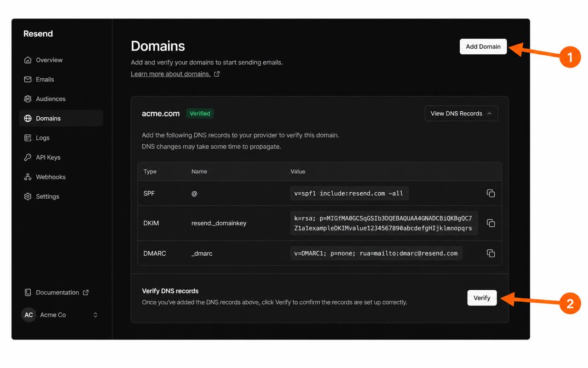588x368 pixels.
Task: Click the Resend logo
Action: (38, 34)
